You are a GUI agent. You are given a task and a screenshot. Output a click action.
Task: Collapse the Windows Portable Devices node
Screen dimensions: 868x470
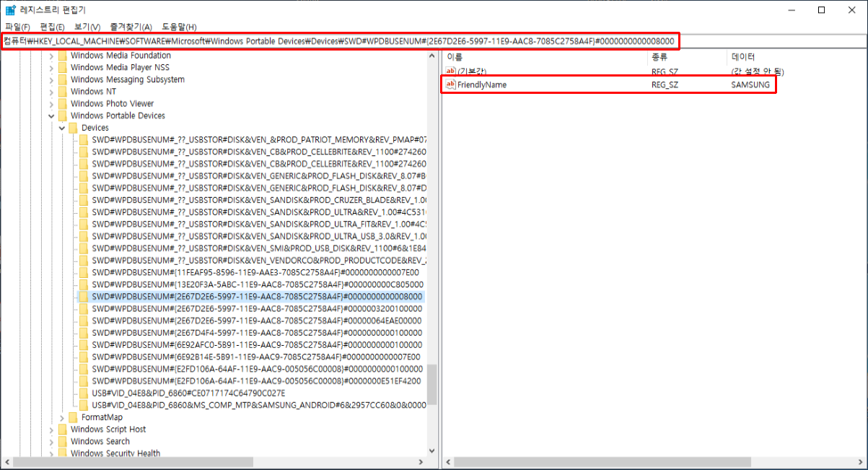(x=51, y=116)
